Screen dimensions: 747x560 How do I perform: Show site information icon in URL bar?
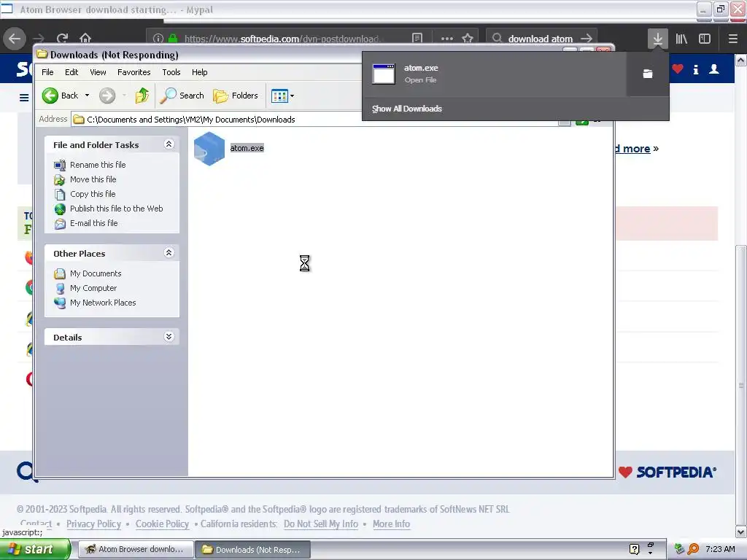click(x=158, y=38)
